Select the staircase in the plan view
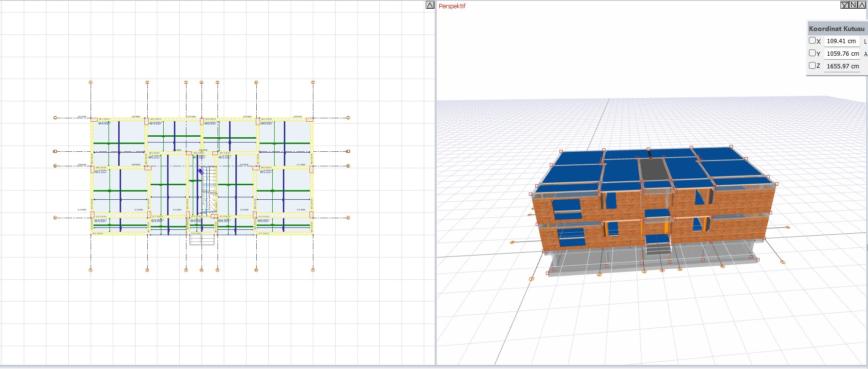Image resolution: width=868 pixels, height=369 pixels. coord(209,189)
